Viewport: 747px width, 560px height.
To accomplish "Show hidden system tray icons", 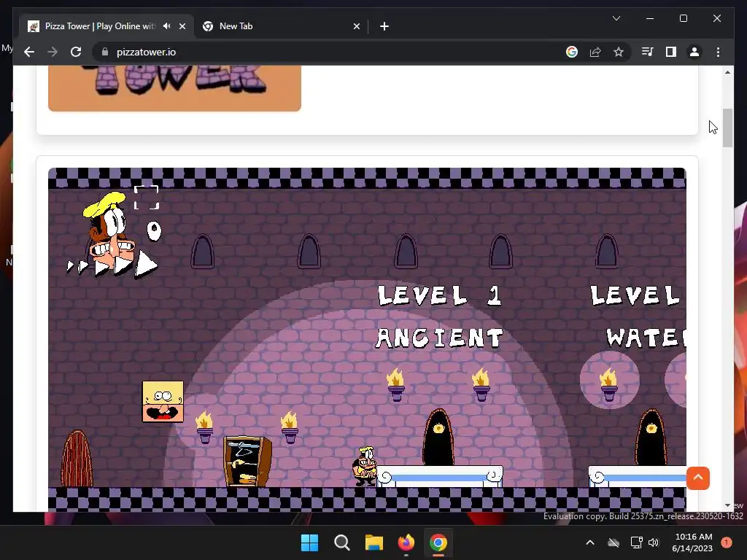I will tap(589, 542).
